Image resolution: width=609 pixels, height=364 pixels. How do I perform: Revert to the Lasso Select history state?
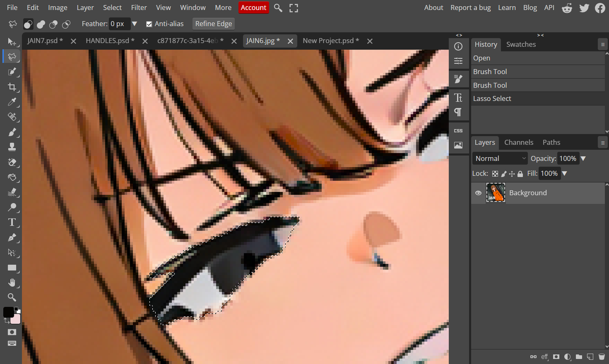(x=537, y=98)
